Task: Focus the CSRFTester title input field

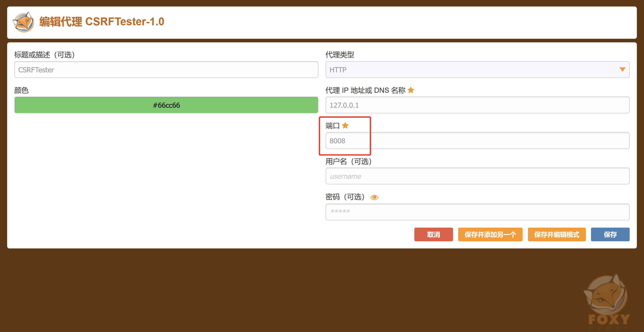Action: click(166, 70)
